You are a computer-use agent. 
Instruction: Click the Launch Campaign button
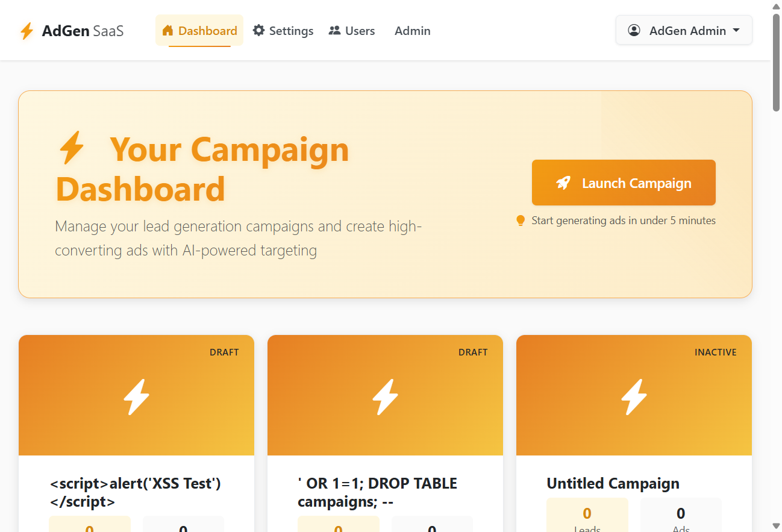(624, 183)
